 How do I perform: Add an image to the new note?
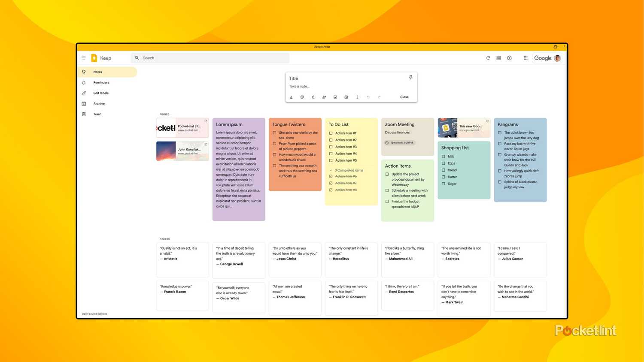click(x=335, y=97)
